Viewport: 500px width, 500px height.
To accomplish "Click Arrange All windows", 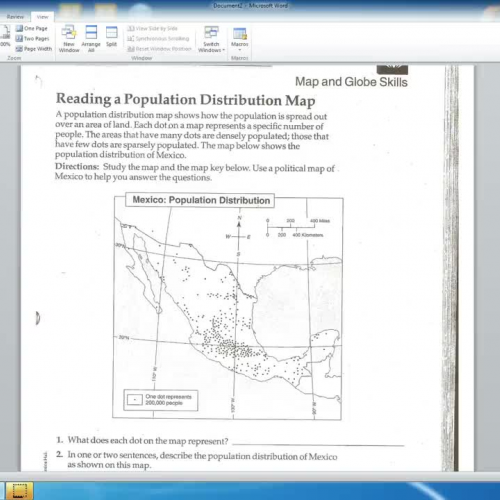I will (91, 39).
